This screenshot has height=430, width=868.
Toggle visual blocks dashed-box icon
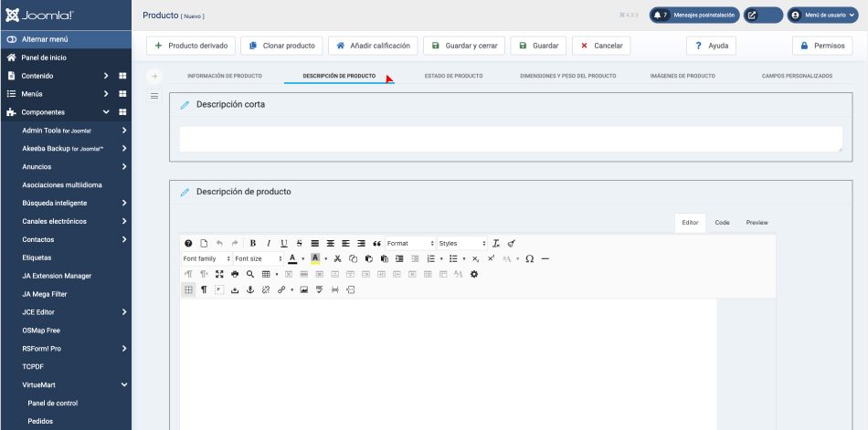coord(219,289)
